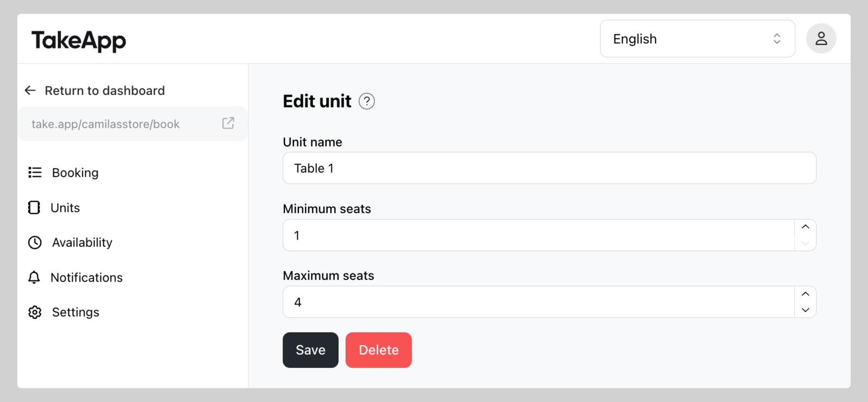Viewport: 868px width, 402px height.
Task: Open the user profile icon
Action: [821, 39]
